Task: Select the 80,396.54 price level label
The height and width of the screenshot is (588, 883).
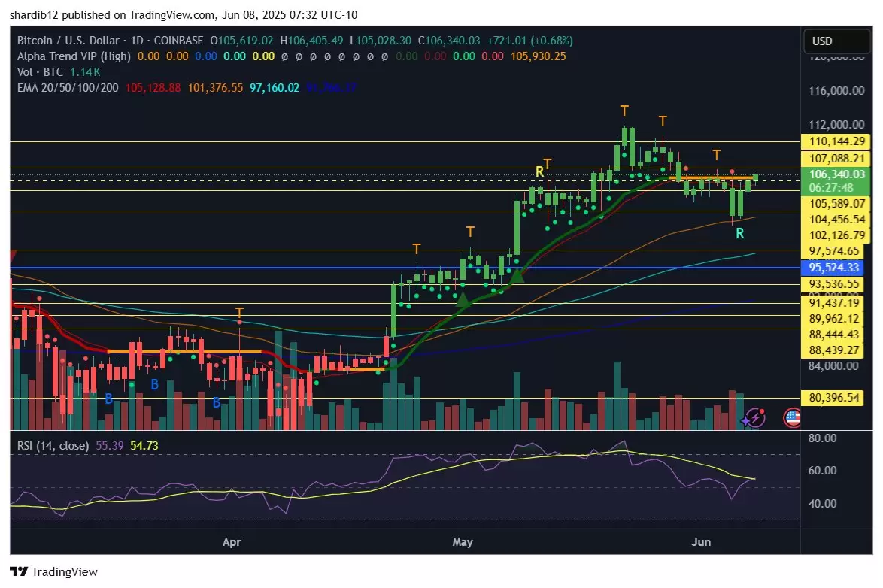Action: [833, 398]
